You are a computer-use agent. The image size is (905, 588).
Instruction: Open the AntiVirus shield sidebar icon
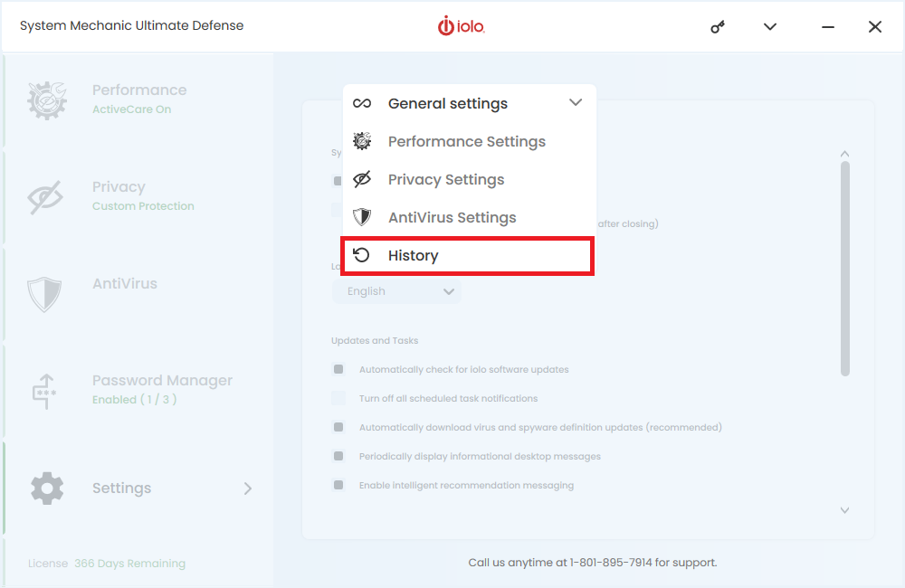pos(44,294)
